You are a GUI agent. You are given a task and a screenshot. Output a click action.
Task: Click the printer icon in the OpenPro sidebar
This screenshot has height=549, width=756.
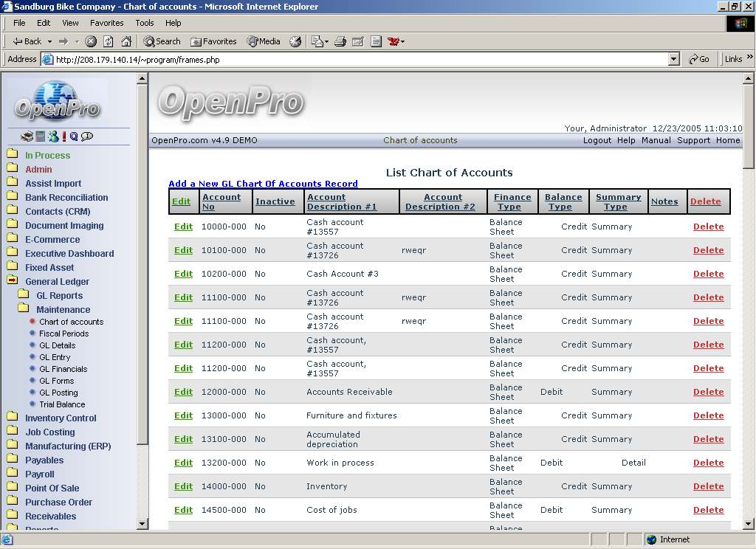(x=26, y=137)
